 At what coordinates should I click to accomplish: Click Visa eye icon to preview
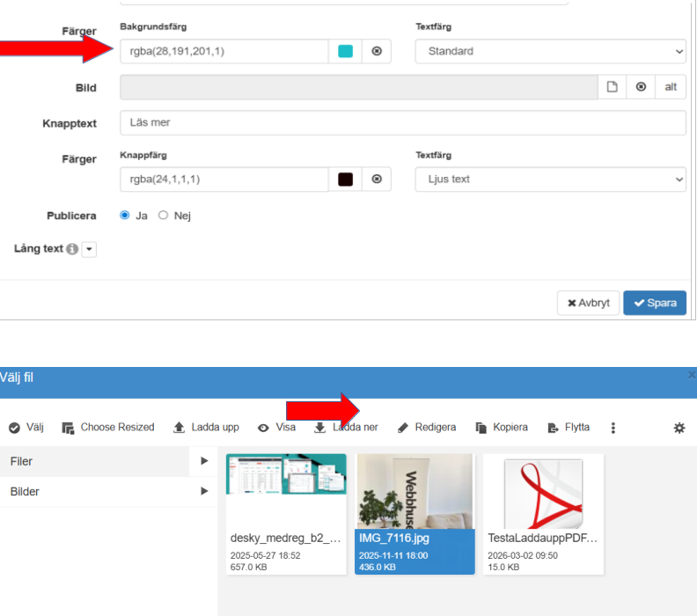pyautogui.click(x=276, y=428)
